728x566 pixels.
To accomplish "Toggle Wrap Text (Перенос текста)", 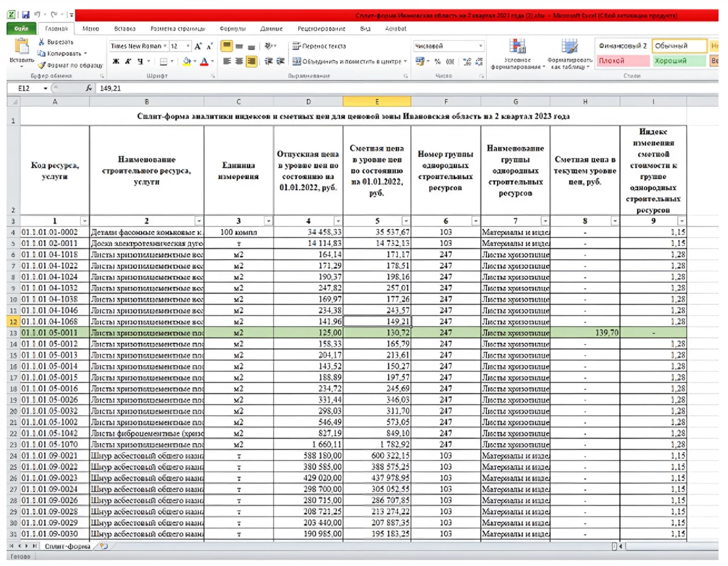I will 319,46.
